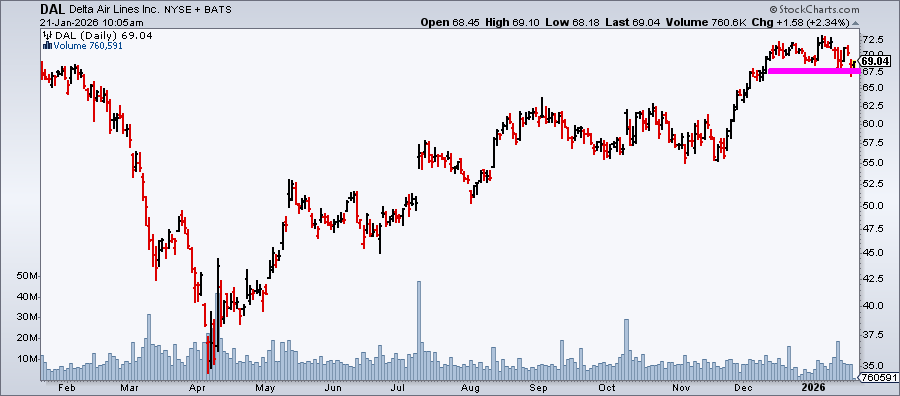The height and width of the screenshot is (396, 900).
Task: Click the magenta support line near 67.5
Action: pos(813,71)
